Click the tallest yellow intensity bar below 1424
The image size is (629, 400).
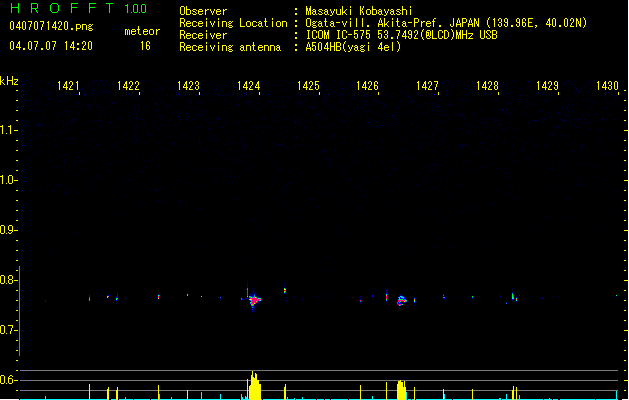(x=254, y=386)
